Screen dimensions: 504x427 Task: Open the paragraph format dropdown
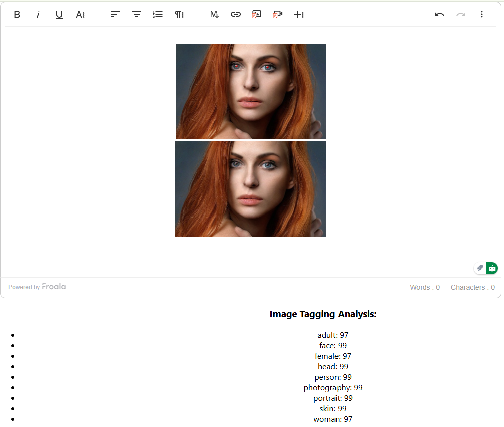pos(179,14)
